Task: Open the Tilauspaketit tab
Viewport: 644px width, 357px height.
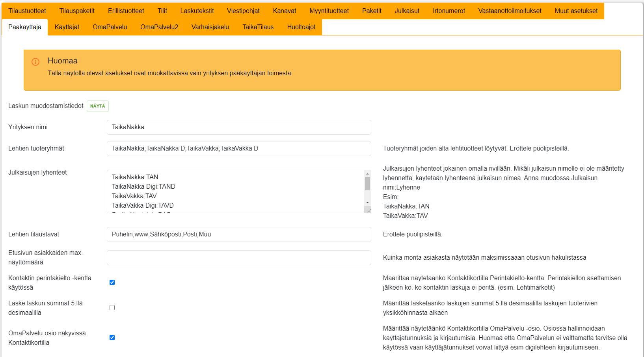Action: pyautogui.click(x=77, y=11)
